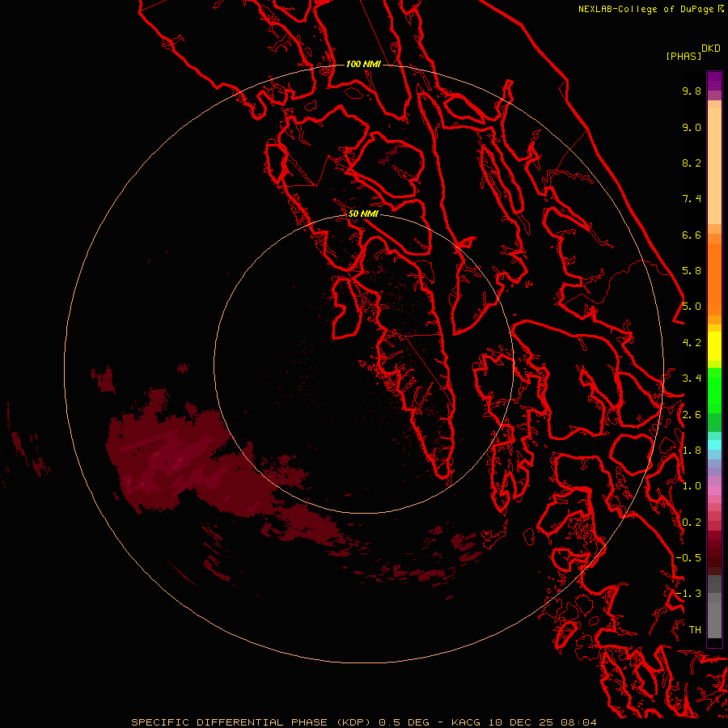Click the KACG station identifier in the caption

(466, 722)
